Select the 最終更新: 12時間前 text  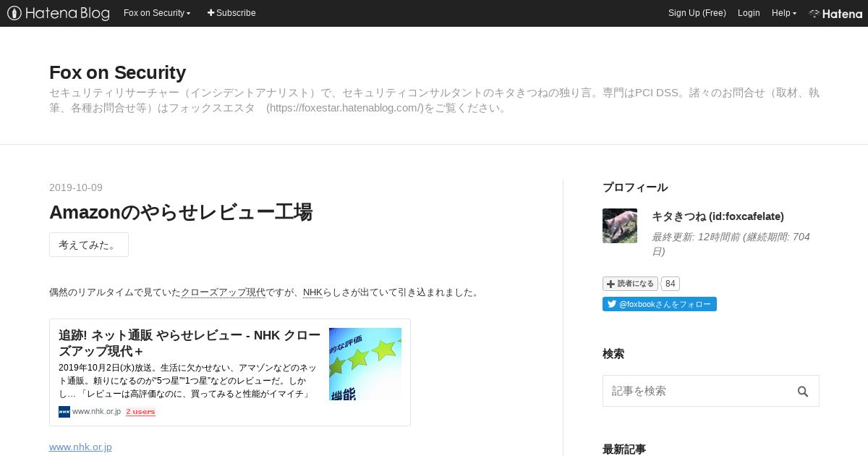(x=731, y=244)
